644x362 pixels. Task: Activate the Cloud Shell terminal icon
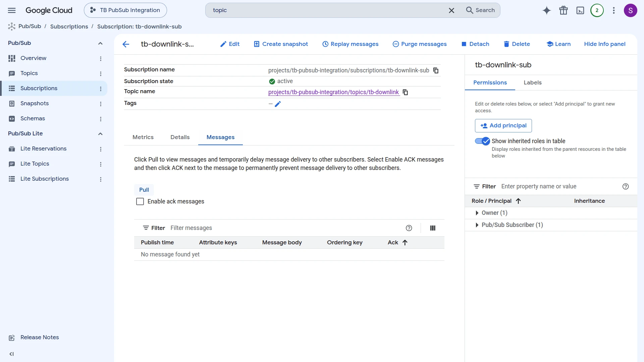pos(580,10)
